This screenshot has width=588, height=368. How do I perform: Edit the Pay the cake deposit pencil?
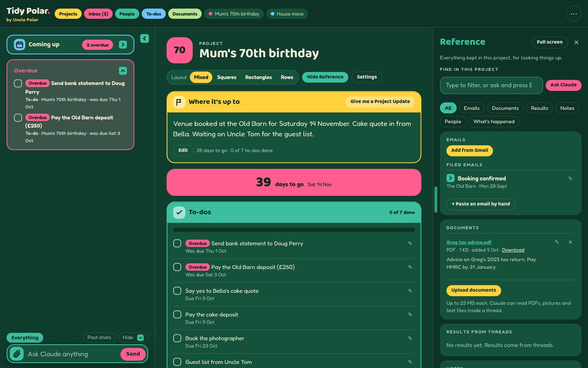coord(410,315)
